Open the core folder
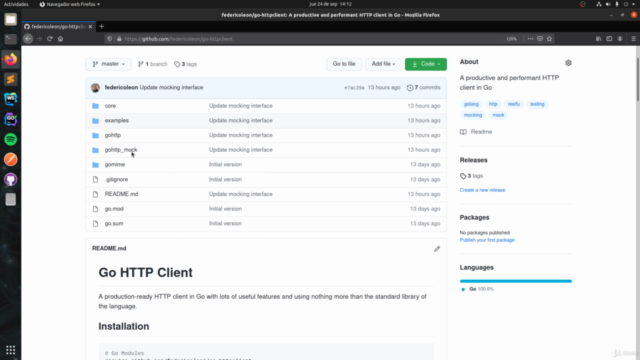 [110, 106]
